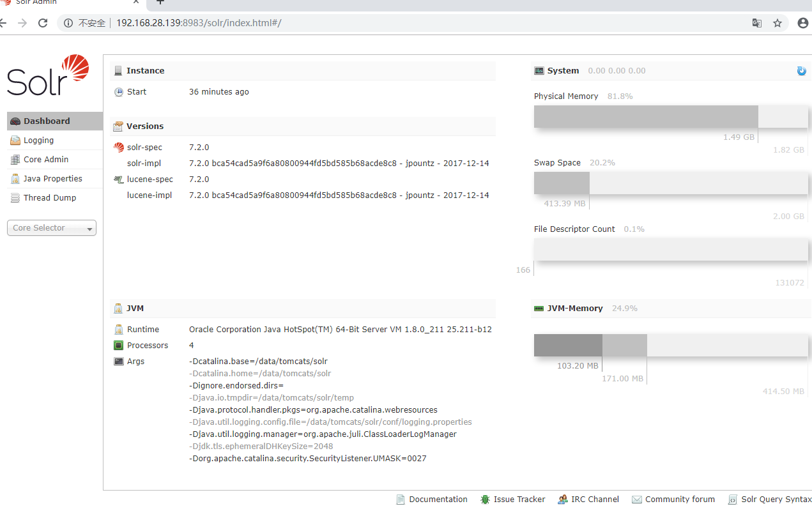812x527 pixels.
Task: Select Logging in the Solr sidebar
Action: tap(40, 140)
